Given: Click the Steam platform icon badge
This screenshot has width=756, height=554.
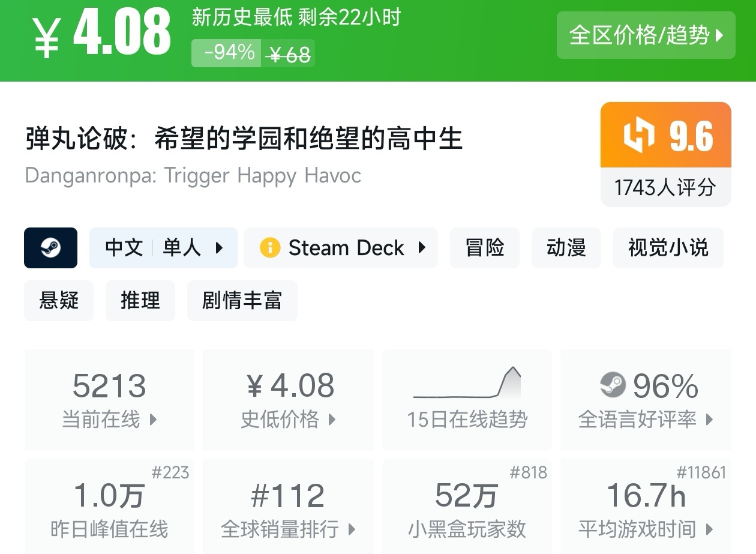Looking at the screenshot, I should tap(50, 248).
